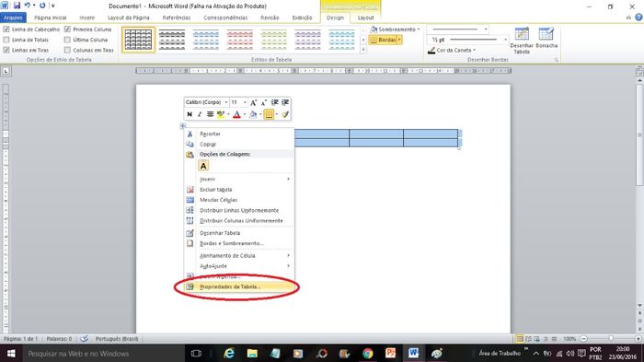Choose Copiar in context menu
The height and width of the screenshot is (362, 644).
239,145
